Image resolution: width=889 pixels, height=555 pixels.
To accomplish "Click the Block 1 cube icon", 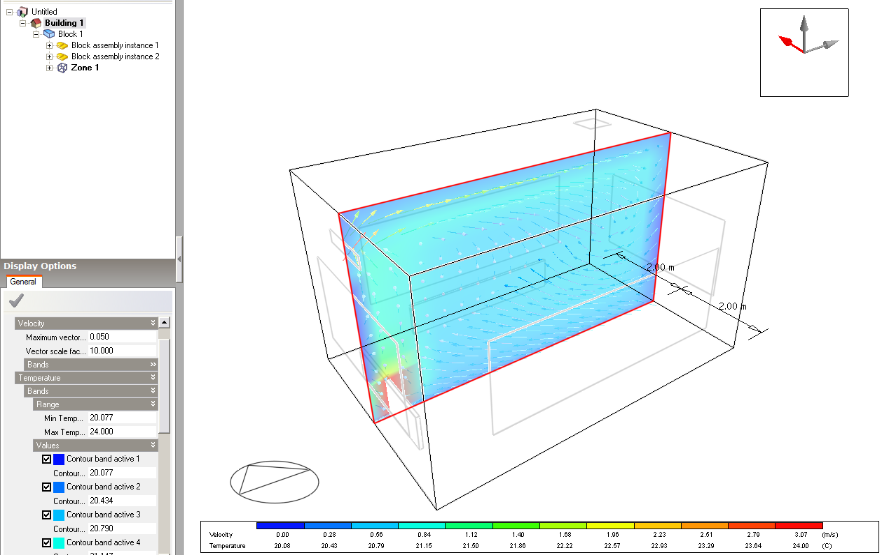I will coord(49,34).
